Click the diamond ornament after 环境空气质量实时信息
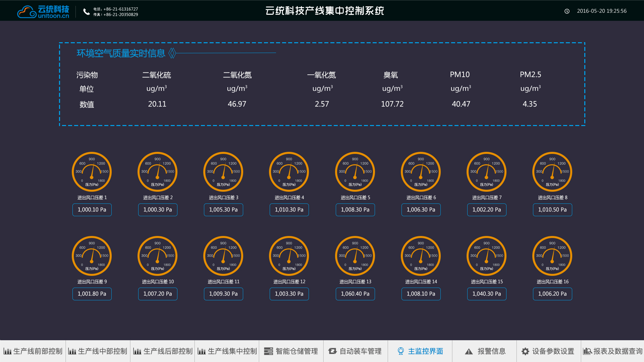 coord(172,53)
